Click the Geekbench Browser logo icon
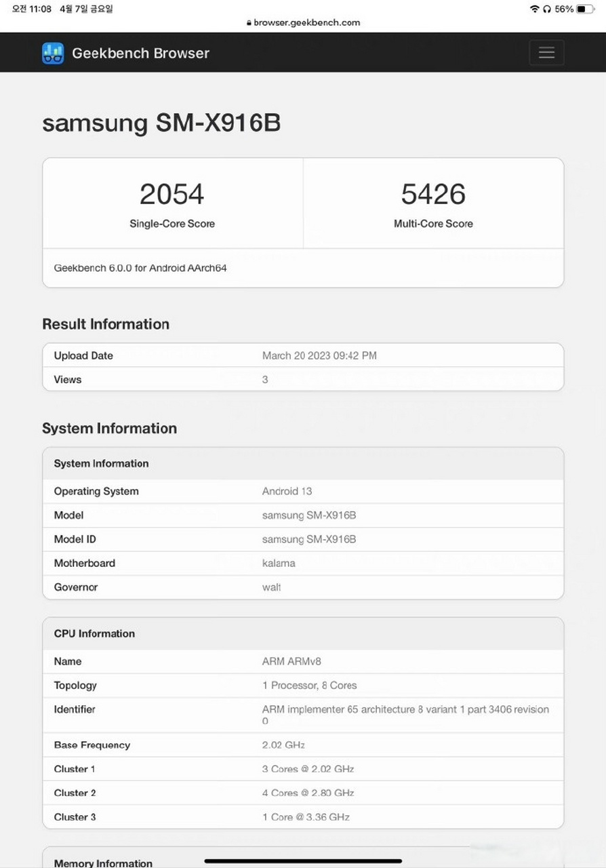Image resolution: width=606 pixels, height=868 pixels. click(x=49, y=52)
